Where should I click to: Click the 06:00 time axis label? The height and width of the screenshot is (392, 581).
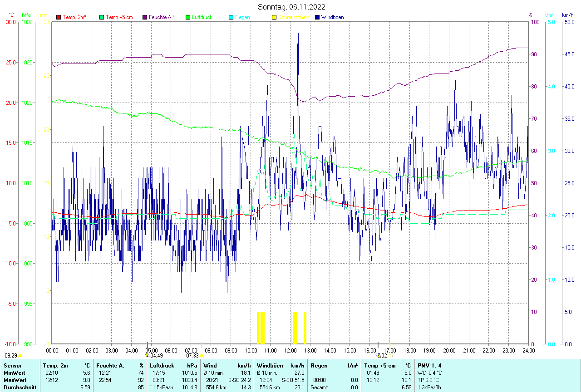click(x=171, y=350)
